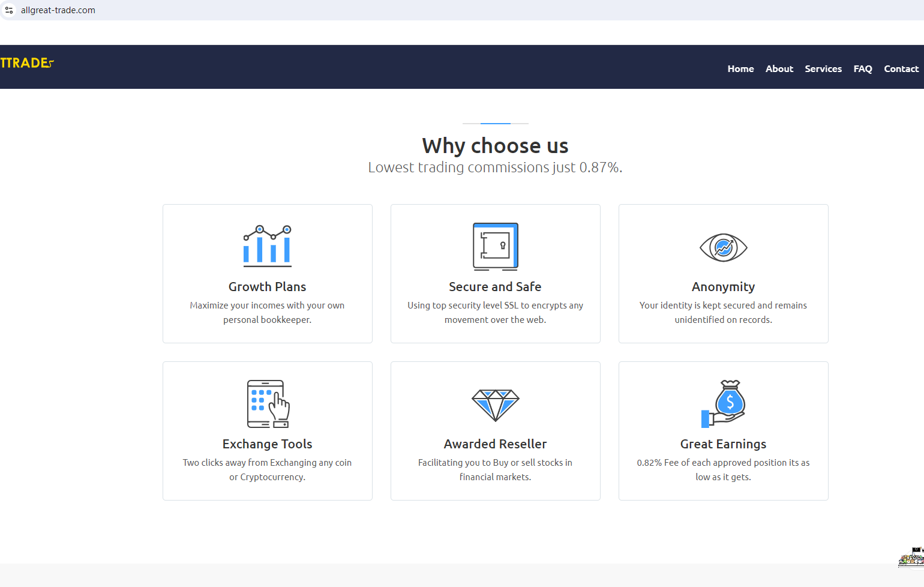Click the Why choose us heading
The width and height of the screenshot is (924, 587).
pos(495,146)
